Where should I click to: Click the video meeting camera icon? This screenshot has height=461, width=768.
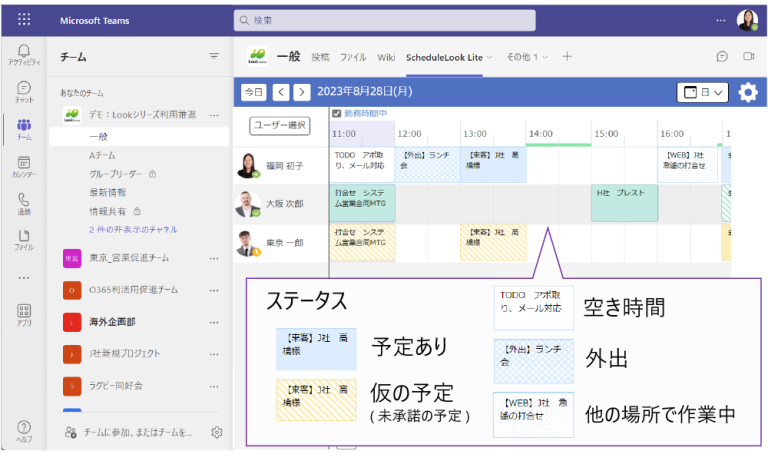[747, 57]
